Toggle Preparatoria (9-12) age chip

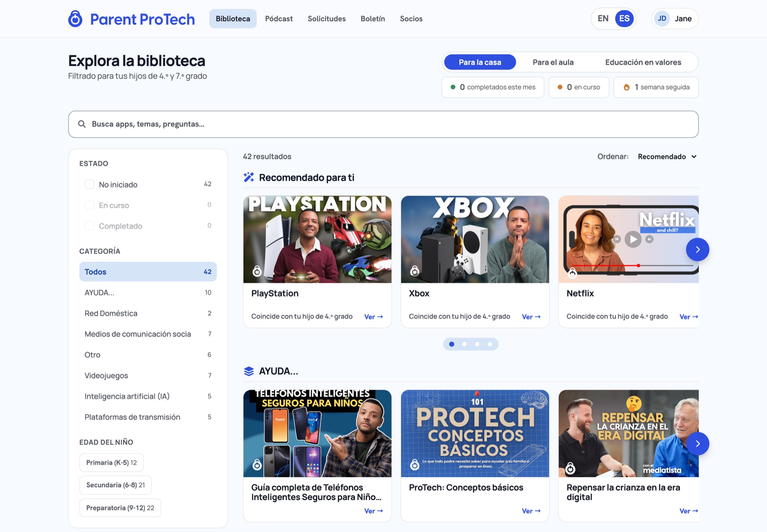[x=120, y=508]
